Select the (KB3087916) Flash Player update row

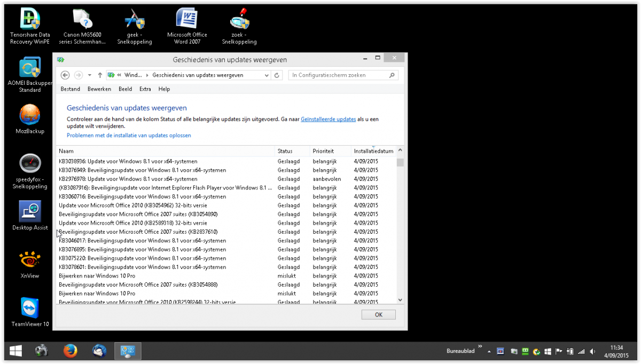(226, 188)
